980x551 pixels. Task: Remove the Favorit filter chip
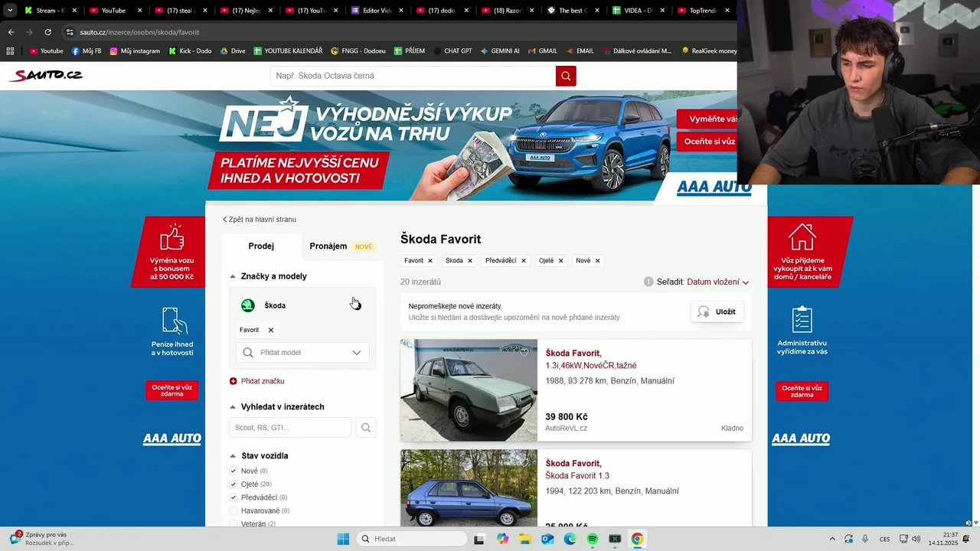430,261
